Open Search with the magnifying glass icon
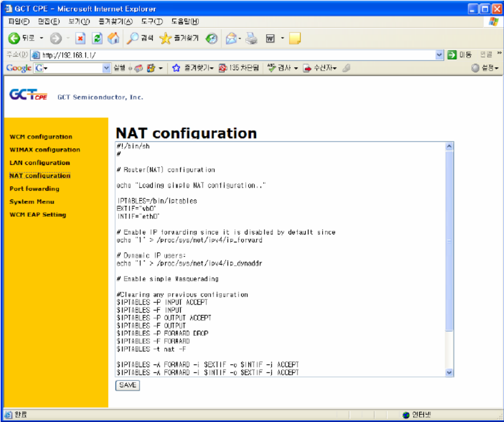Image resolution: width=504 pixels, height=422 pixels. tap(132, 38)
